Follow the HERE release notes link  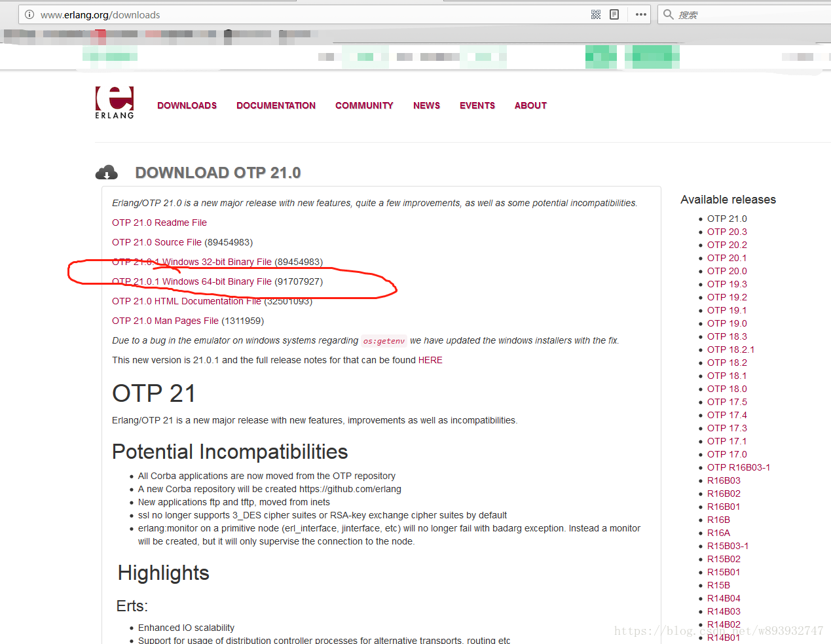click(x=430, y=360)
